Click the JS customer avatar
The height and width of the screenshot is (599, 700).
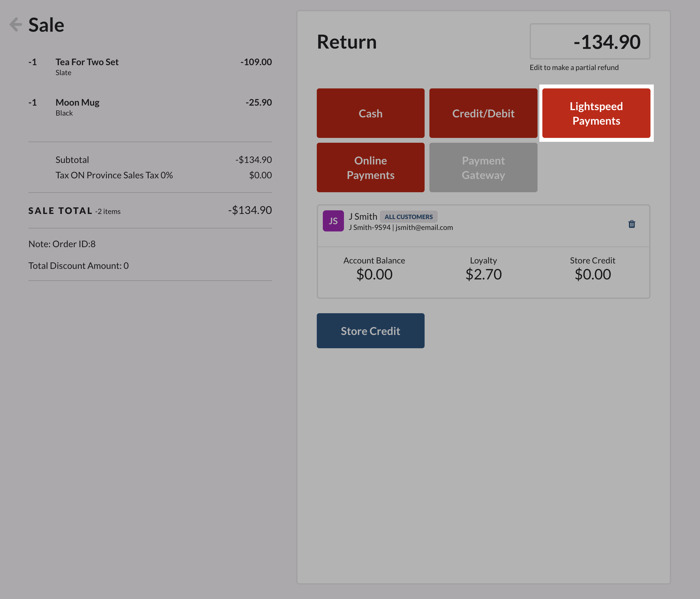point(333,221)
